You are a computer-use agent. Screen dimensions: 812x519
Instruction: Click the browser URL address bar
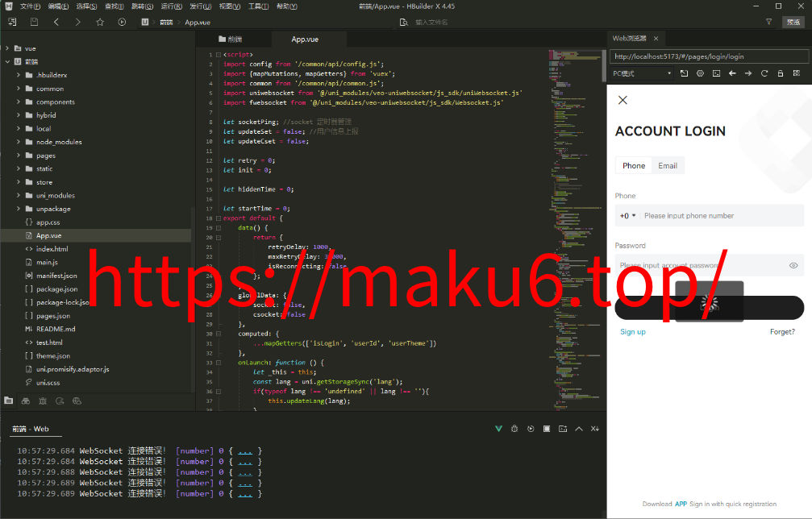710,56
